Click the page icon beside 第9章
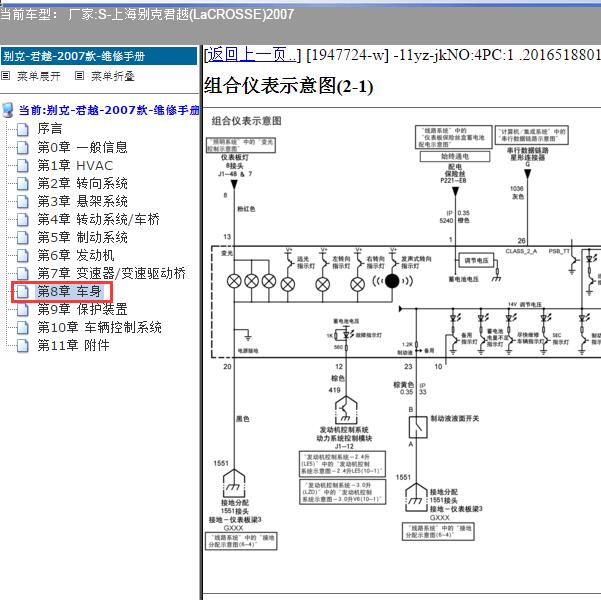601x600 pixels. [23, 310]
